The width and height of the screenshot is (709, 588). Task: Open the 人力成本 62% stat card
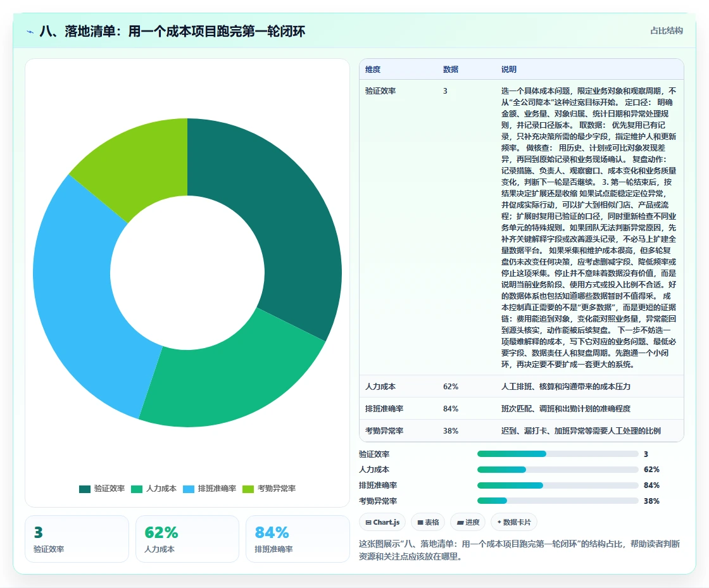point(187,539)
